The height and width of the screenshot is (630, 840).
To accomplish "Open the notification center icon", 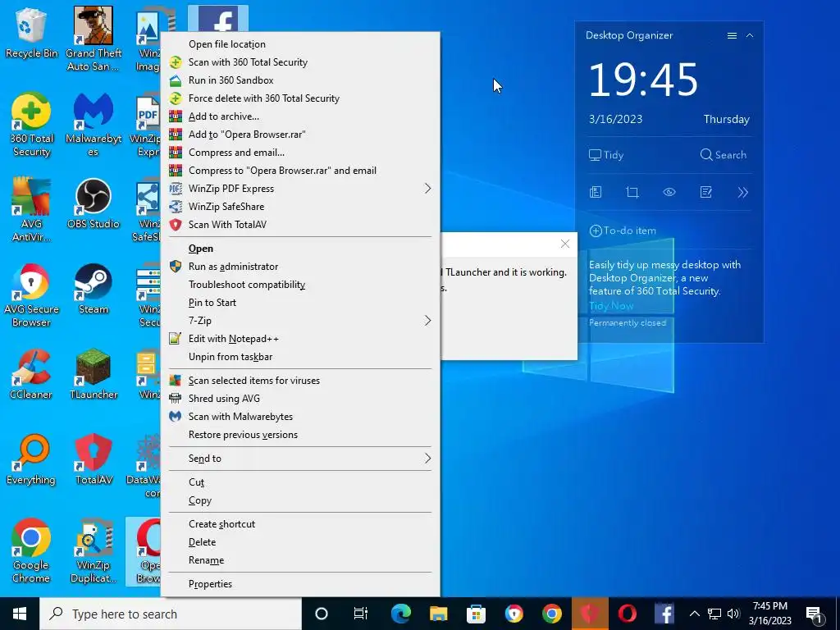I will click(x=815, y=614).
